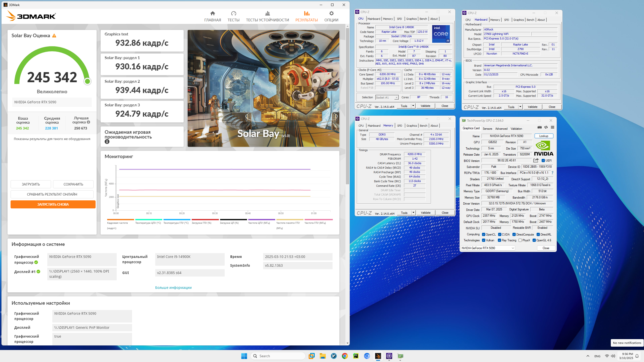Click the Windows Start button

pyautogui.click(x=244, y=356)
